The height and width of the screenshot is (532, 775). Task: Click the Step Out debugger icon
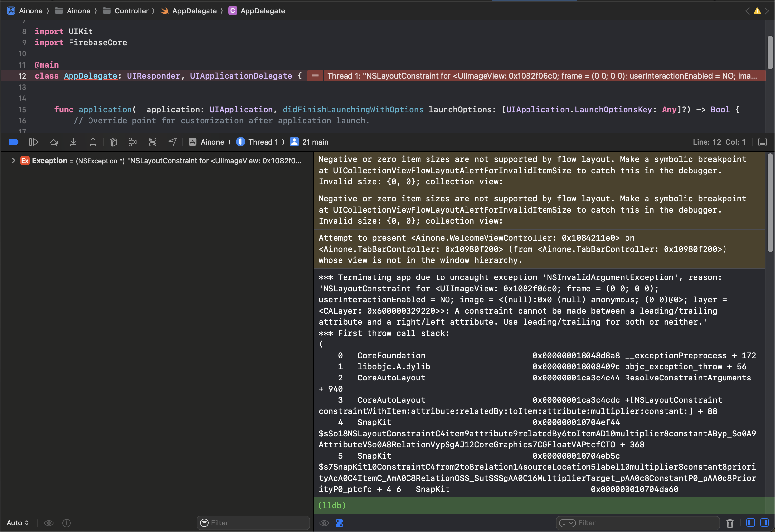(x=92, y=142)
